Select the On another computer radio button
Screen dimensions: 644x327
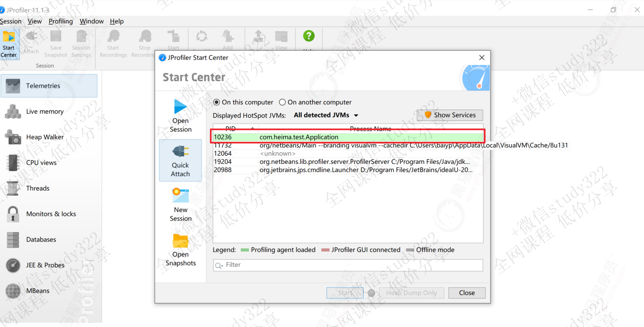coord(283,102)
